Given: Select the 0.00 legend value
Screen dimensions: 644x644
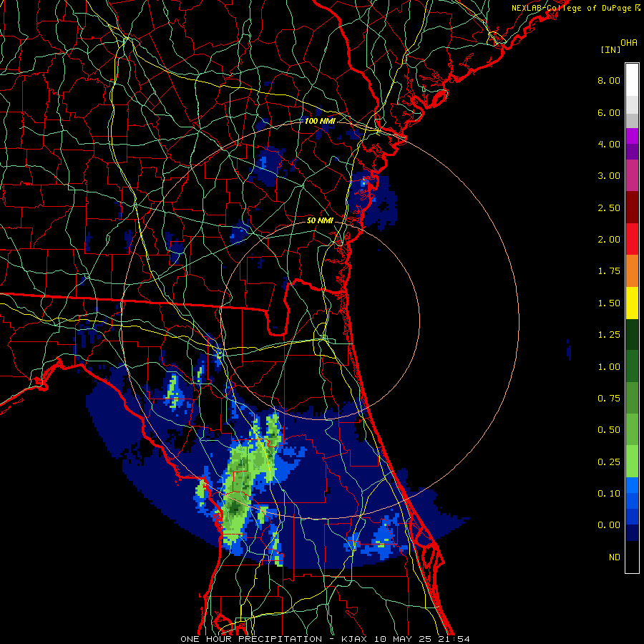Looking at the screenshot, I should click(x=609, y=525).
